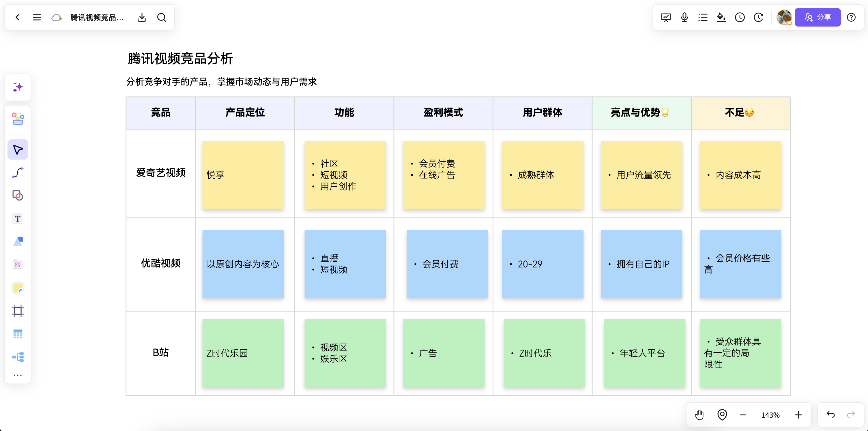Image resolution: width=868 pixels, height=431 pixels.
Task: Open the search magnifier icon
Action: 162,17
